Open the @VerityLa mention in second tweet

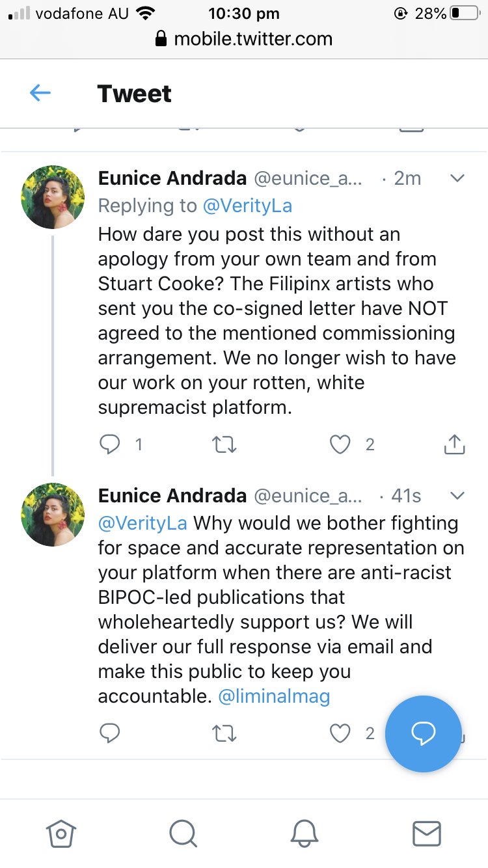[142, 523]
